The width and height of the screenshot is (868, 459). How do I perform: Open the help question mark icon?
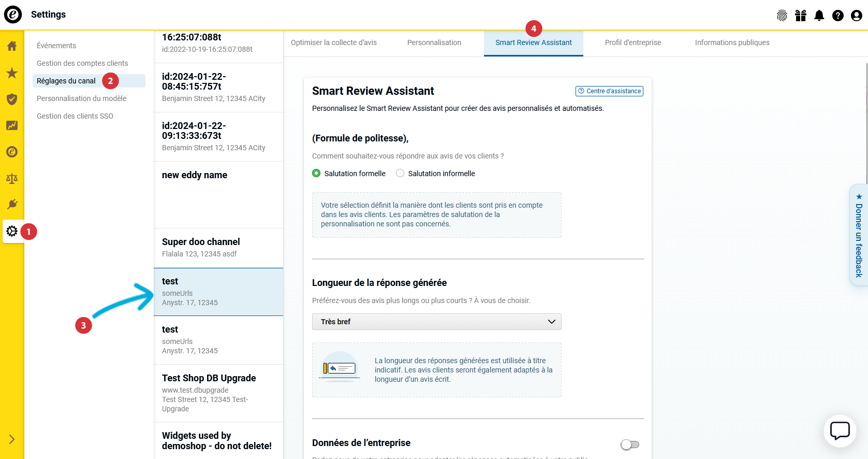pyautogui.click(x=837, y=16)
